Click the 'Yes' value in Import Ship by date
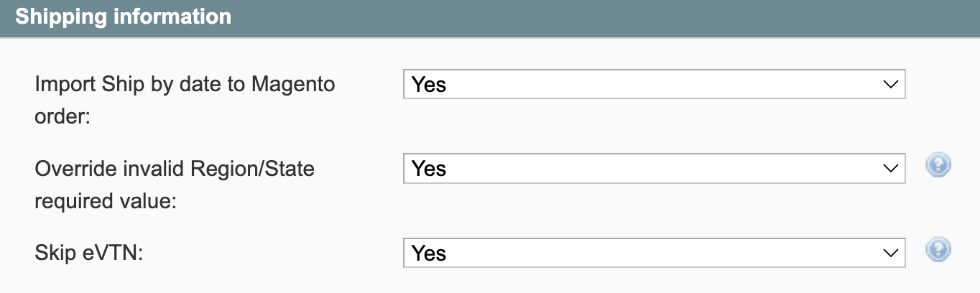980x293 pixels. pos(429,85)
